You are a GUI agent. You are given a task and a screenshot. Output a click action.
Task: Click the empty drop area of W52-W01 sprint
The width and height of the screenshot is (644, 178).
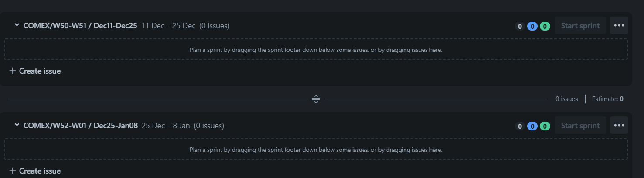tap(316, 149)
